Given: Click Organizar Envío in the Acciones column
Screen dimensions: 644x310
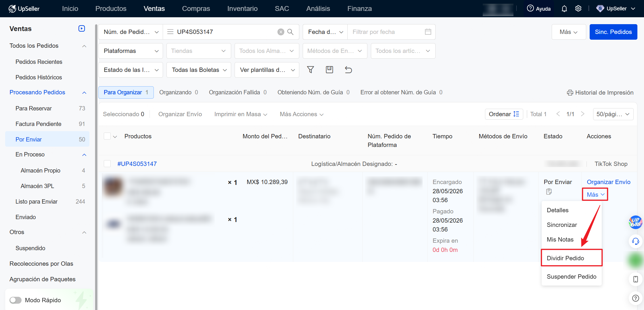Looking at the screenshot, I should click(608, 182).
